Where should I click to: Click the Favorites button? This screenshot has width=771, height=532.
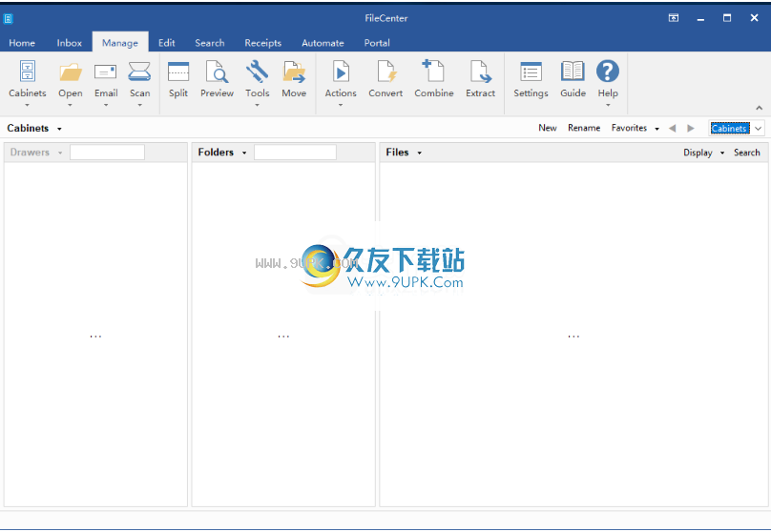click(x=630, y=128)
